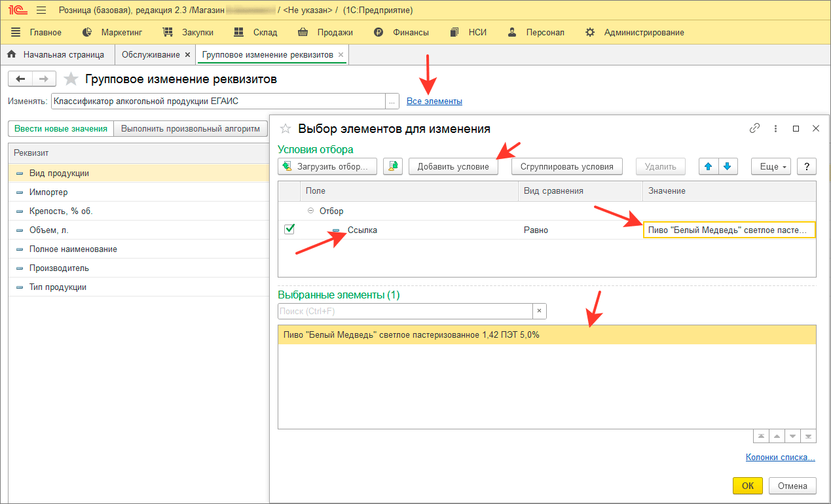Go back with the left arrow button
The image size is (831, 504).
click(x=20, y=79)
